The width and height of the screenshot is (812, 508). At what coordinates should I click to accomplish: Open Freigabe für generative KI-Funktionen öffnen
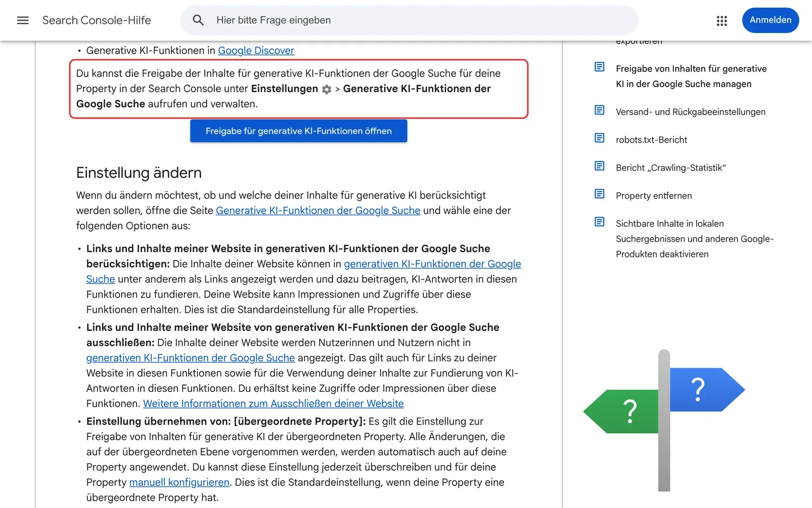pyautogui.click(x=298, y=131)
